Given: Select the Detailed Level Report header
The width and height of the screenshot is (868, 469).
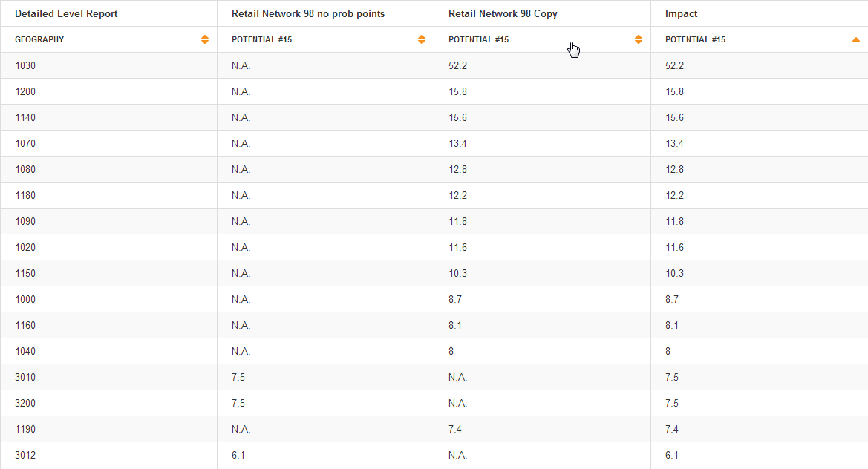Looking at the screenshot, I should 66,14.
